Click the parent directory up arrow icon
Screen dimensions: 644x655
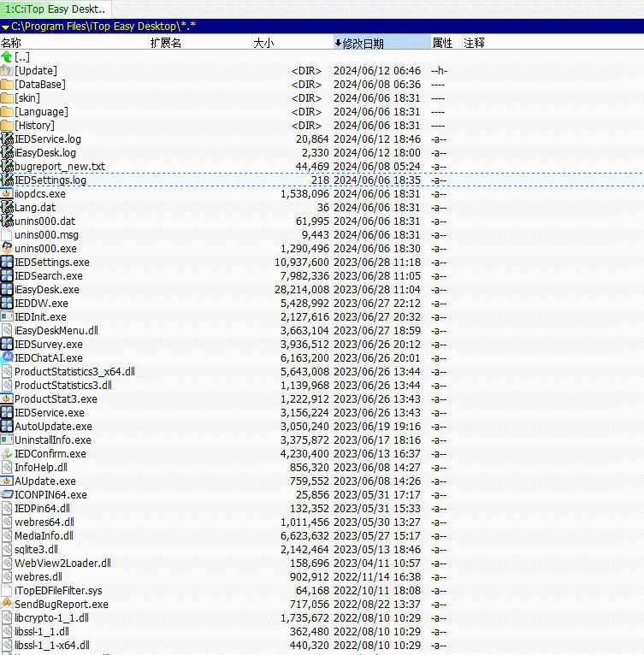[7, 56]
